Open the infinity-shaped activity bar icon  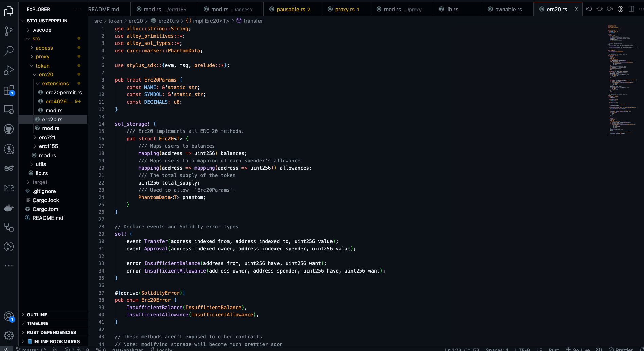coord(9,168)
